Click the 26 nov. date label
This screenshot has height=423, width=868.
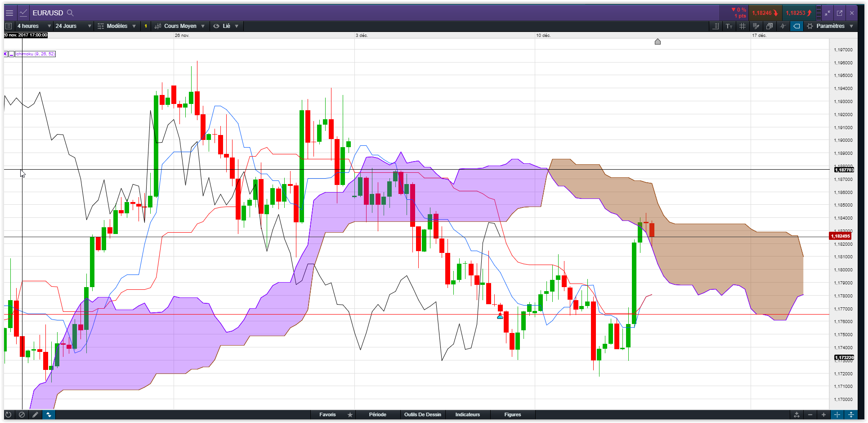[x=182, y=36]
